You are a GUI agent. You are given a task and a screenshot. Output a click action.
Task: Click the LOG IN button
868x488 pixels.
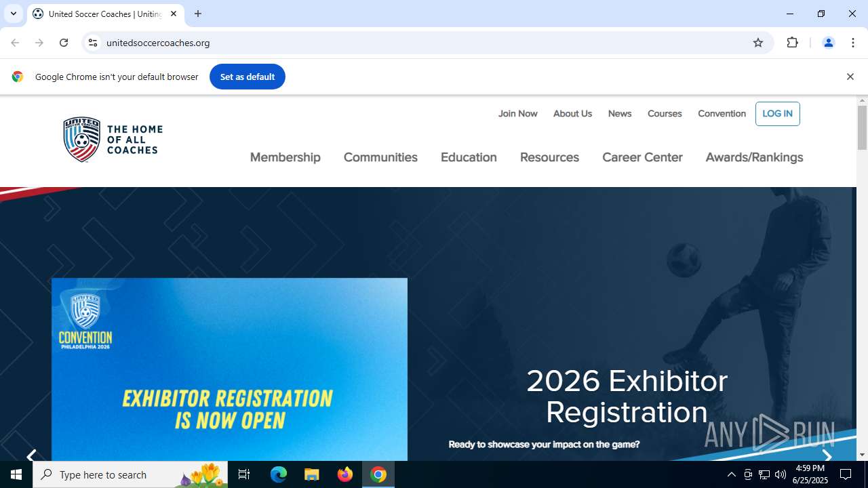coord(777,113)
